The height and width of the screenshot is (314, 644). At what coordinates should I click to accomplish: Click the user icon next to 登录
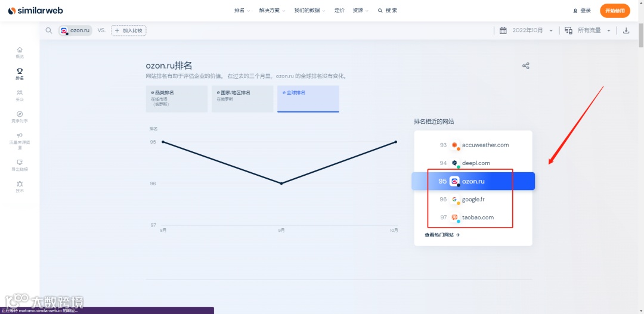(x=575, y=11)
